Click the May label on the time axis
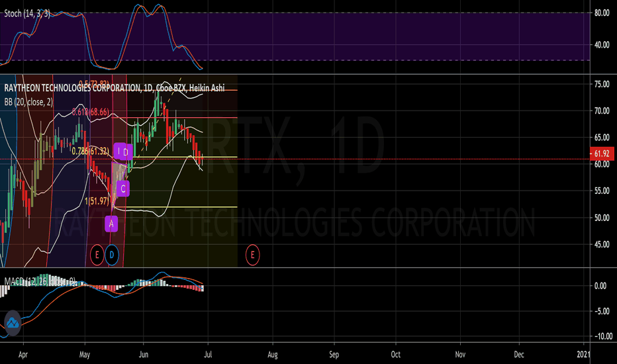The height and width of the screenshot is (364, 617). [85, 355]
